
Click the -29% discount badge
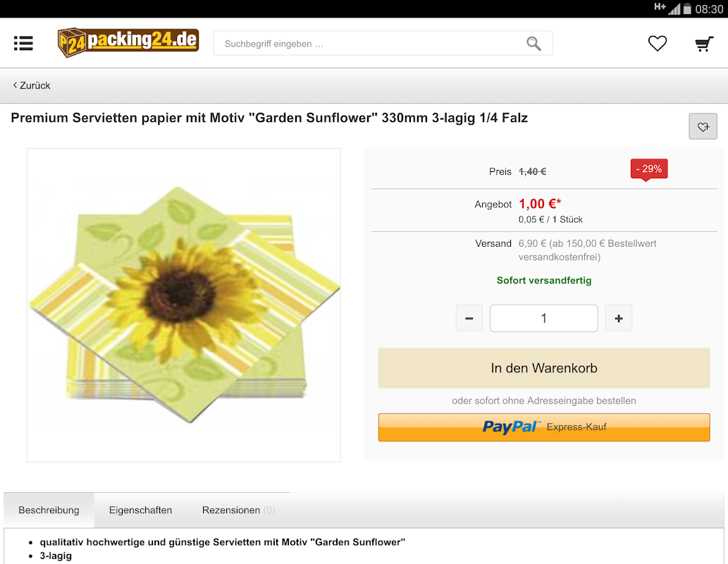(649, 169)
